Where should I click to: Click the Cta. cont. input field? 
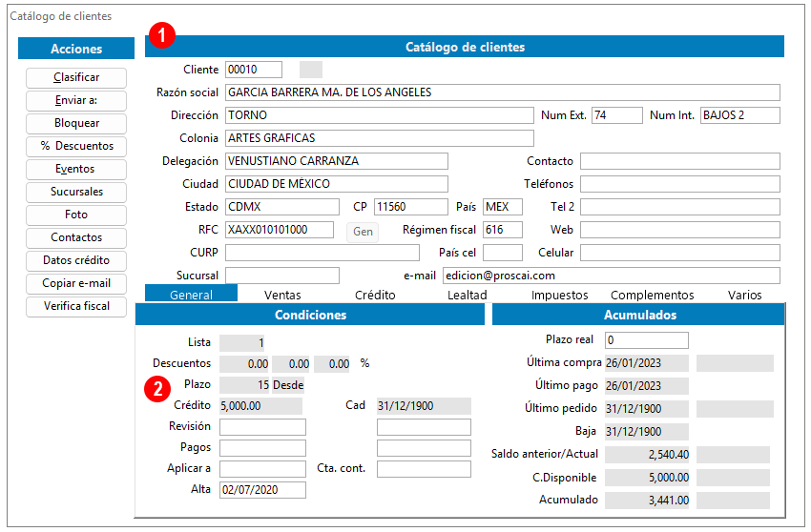[425, 469]
